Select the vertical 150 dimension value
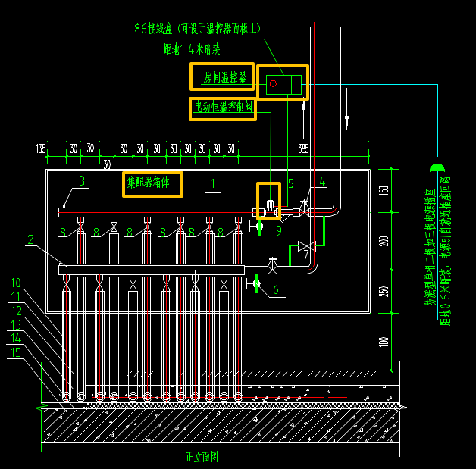The height and width of the screenshot is (469, 476). (384, 190)
